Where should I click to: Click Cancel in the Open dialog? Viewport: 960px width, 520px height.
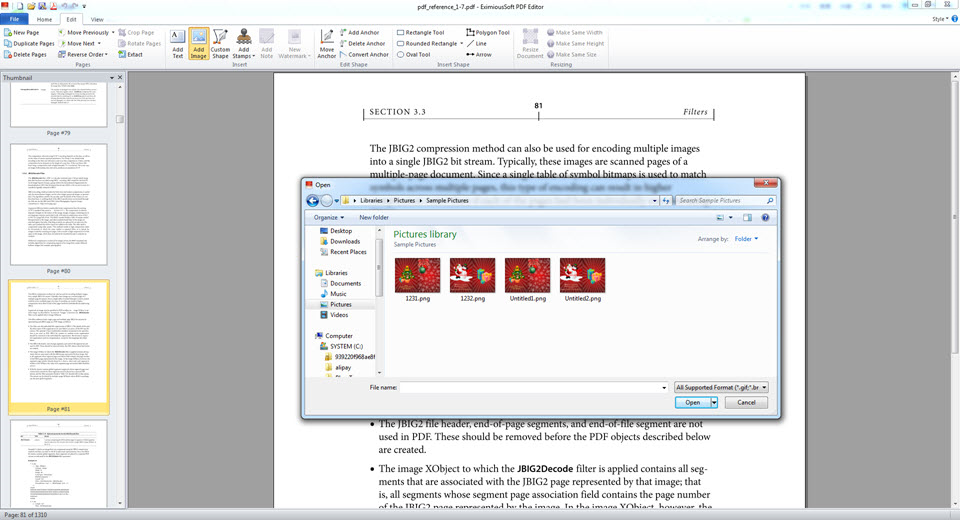pos(746,402)
